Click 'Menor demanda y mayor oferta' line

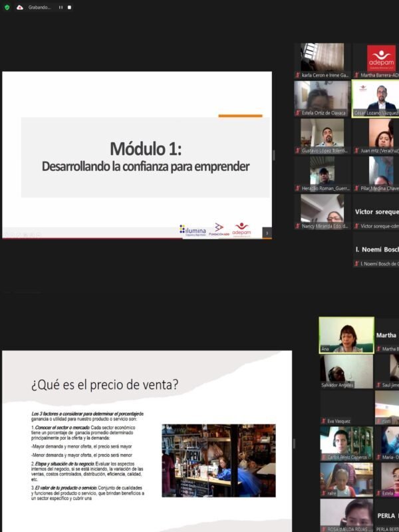82,455
